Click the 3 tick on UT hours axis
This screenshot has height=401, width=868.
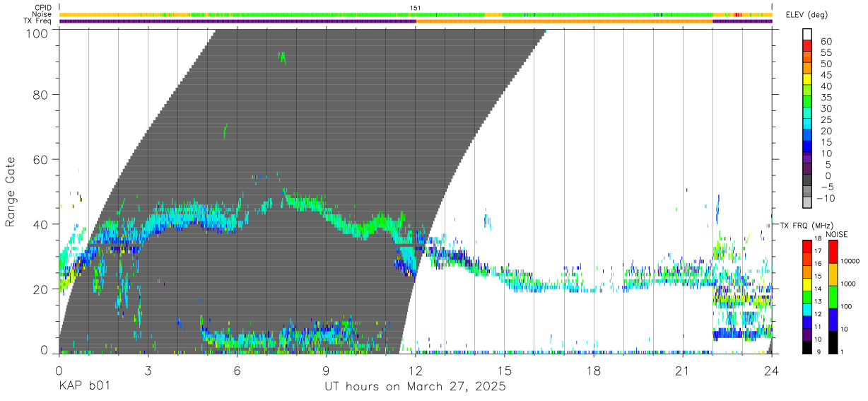tap(148, 370)
